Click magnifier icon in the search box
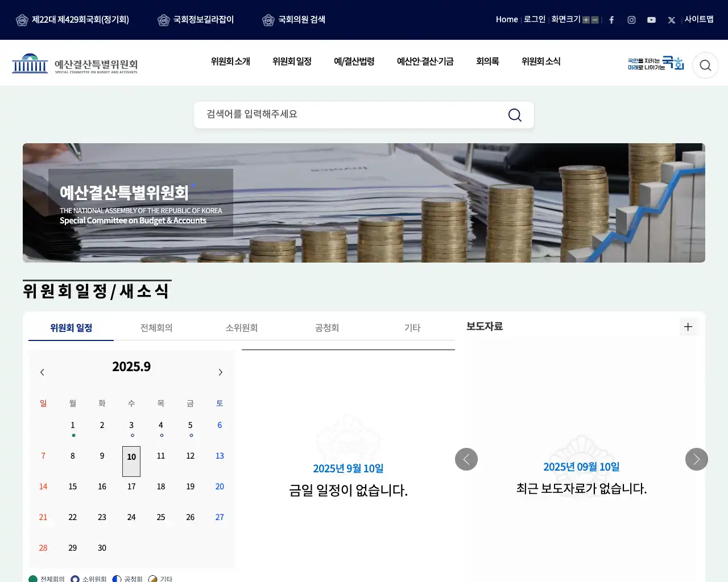This screenshot has width=728, height=582. point(515,115)
